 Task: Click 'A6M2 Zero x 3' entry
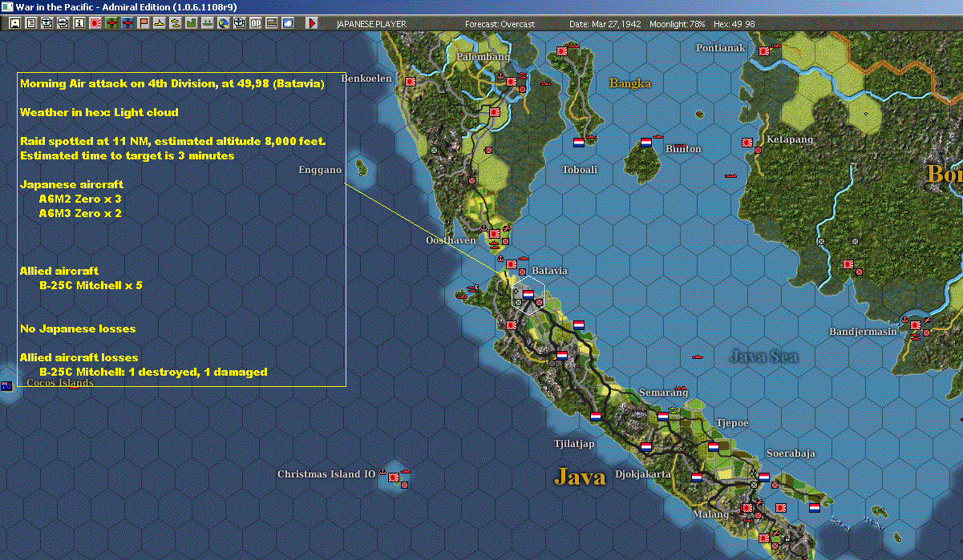click(x=80, y=199)
